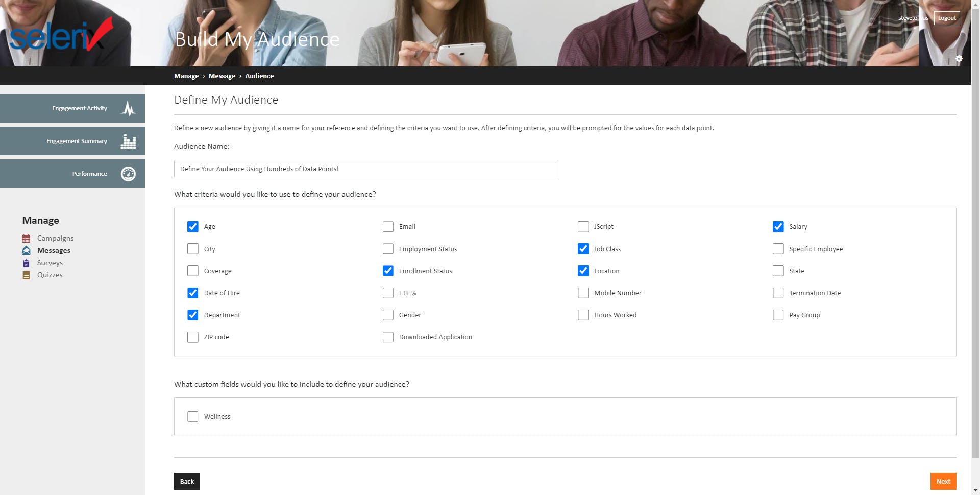This screenshot has height=495, width=980.
Task: Click the Messages envelope icon
Action: pos(26,250)
